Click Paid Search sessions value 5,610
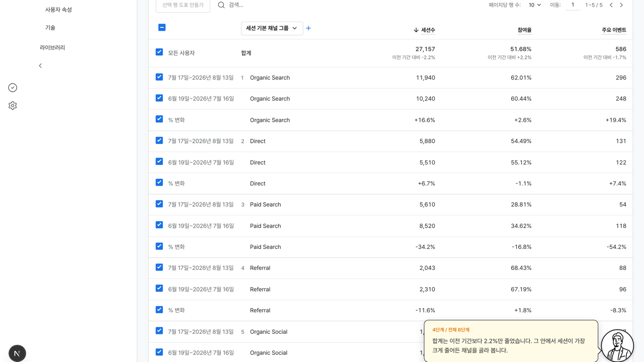The image size is (644, 362). pyautogui.click(x=427, y=205)
